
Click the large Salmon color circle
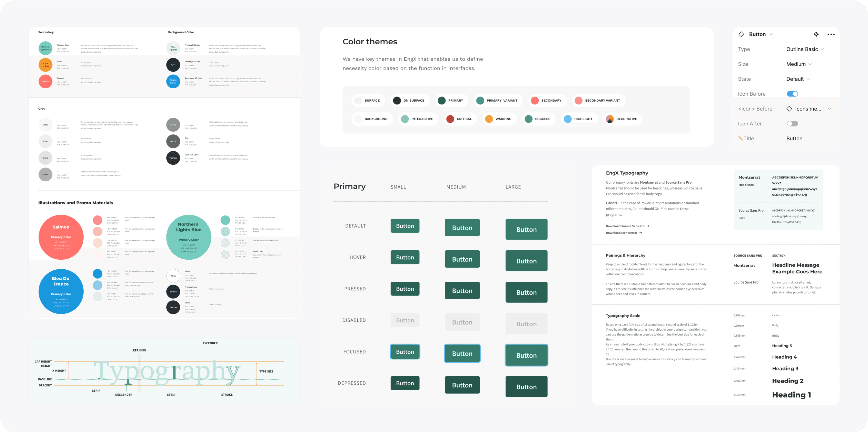pyautogui.click(x=61, y=237)
